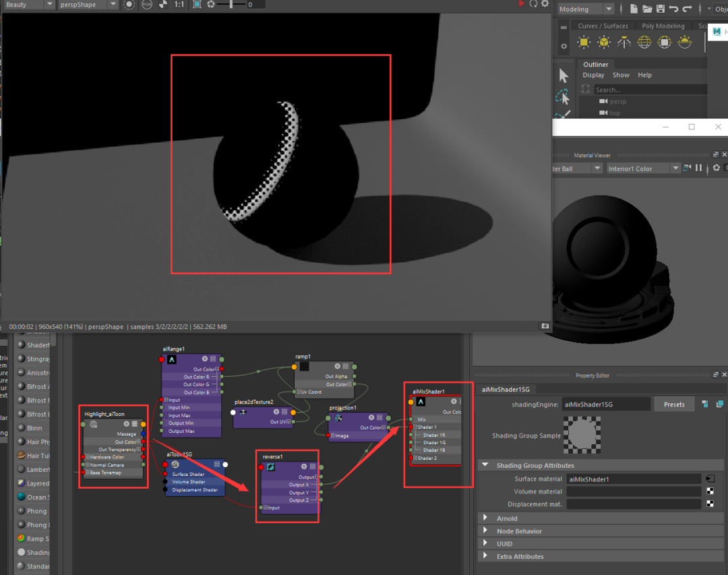Click the redo arrow icon
Image resolution: width=728 pixels, height=575 pixels.
point(687,9)
